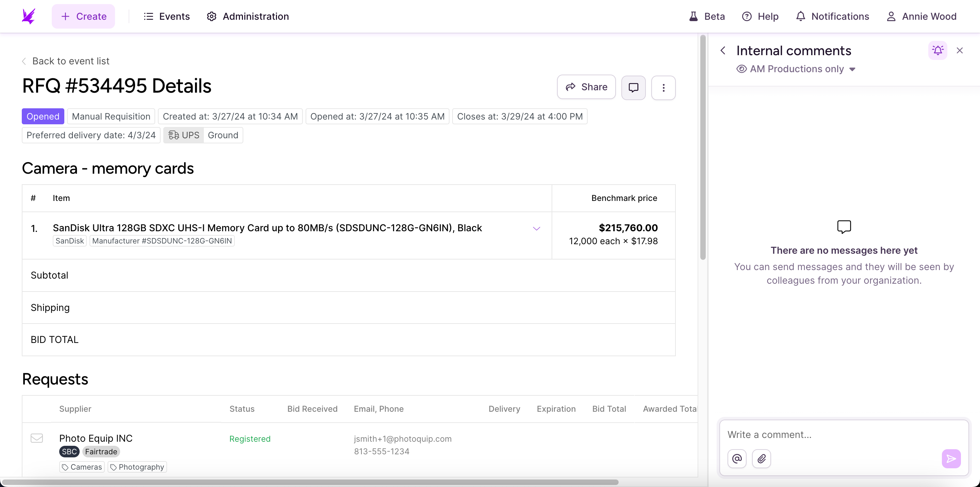The height and width of the screenshot is (487, 980).
Task: Click Back to event list link
Action: [65, 61]
